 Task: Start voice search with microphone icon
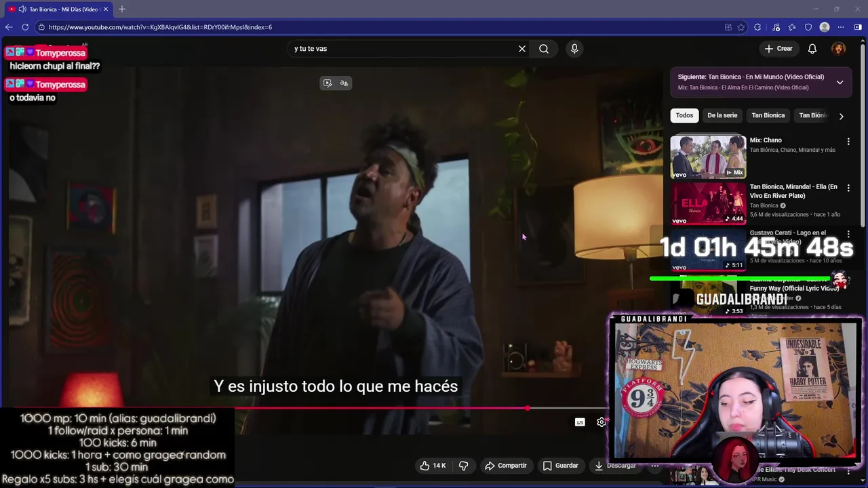click(x=574, y=49)
